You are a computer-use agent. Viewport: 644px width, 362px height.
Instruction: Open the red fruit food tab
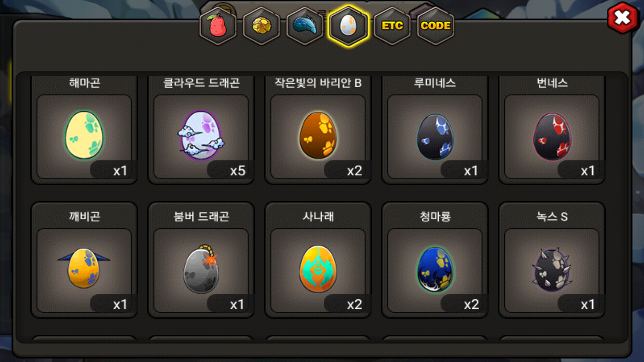(x=218, y=26)
